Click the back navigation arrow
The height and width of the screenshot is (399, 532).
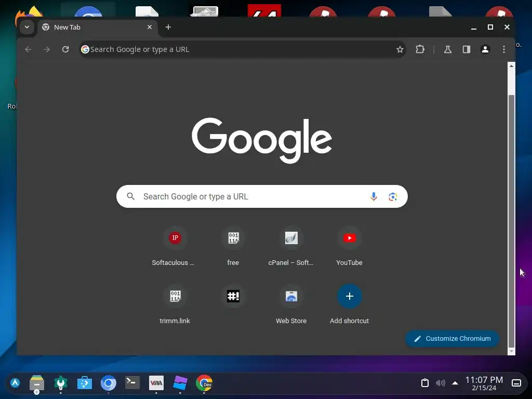pyautogui.click(x=28, y=49)
